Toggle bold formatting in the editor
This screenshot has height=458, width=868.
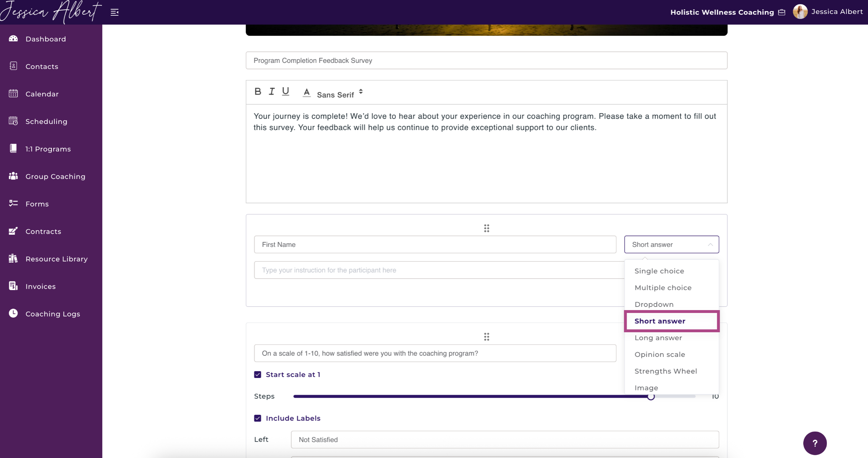pos(258,91)
